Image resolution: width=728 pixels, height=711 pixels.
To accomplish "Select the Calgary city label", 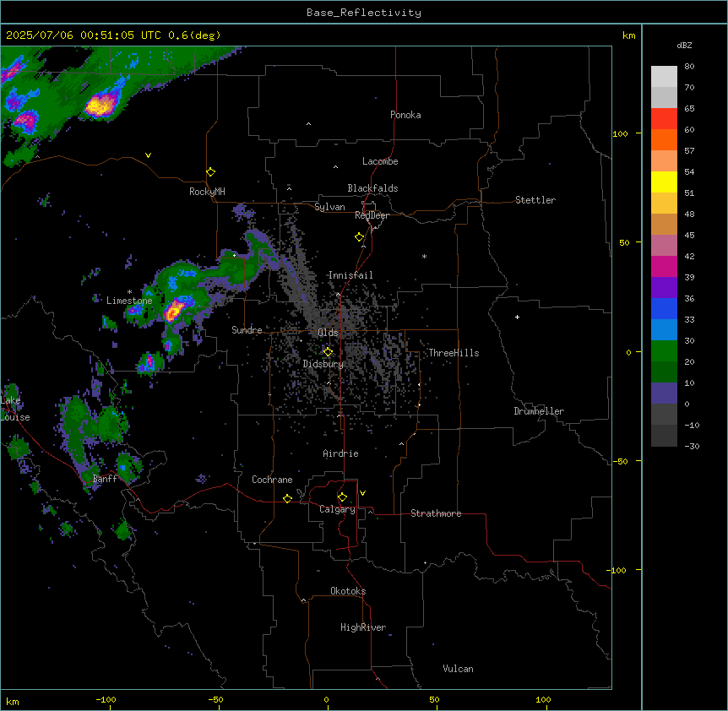I will 337,509.
